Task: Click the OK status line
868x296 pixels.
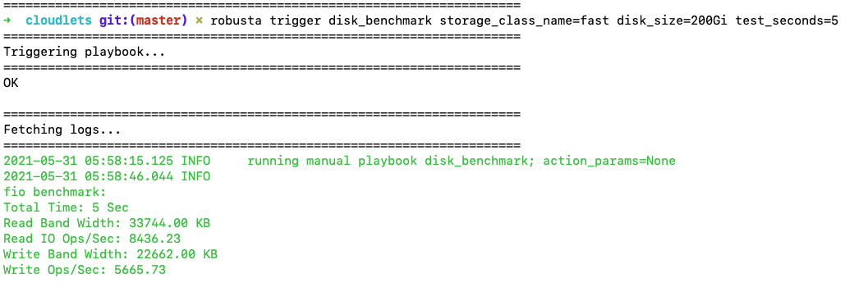Action: (11, 84)
